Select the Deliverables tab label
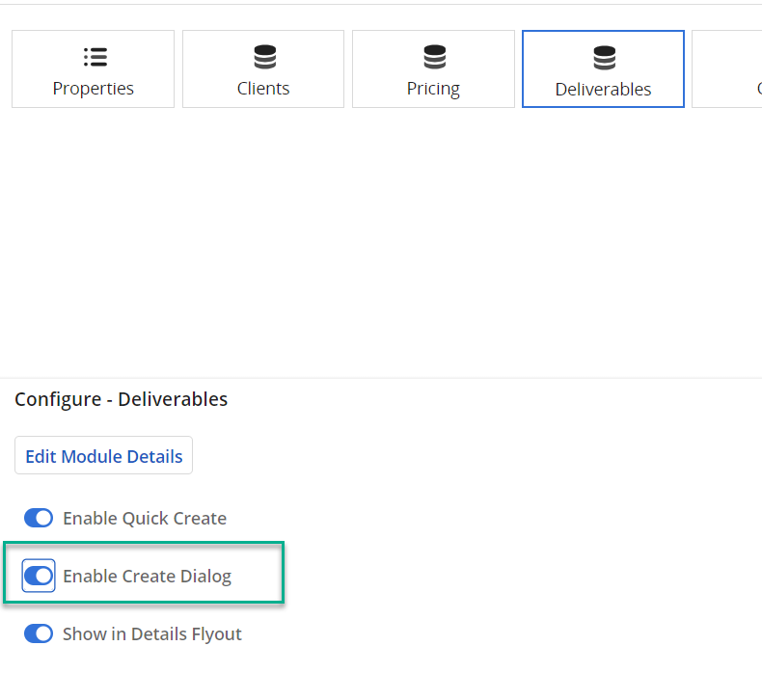The height and width of the screenshot is (700, 762). (x=603, y=90)
